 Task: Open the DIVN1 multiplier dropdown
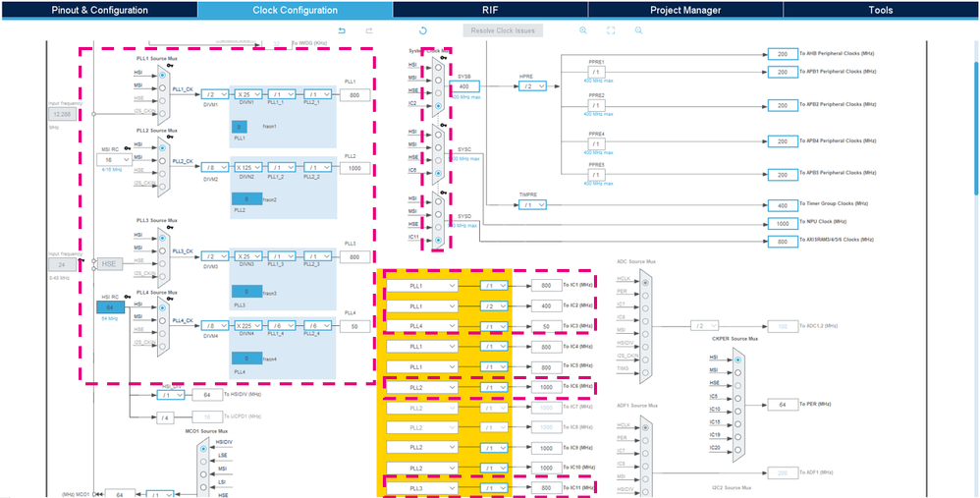(x=248, y=95)
